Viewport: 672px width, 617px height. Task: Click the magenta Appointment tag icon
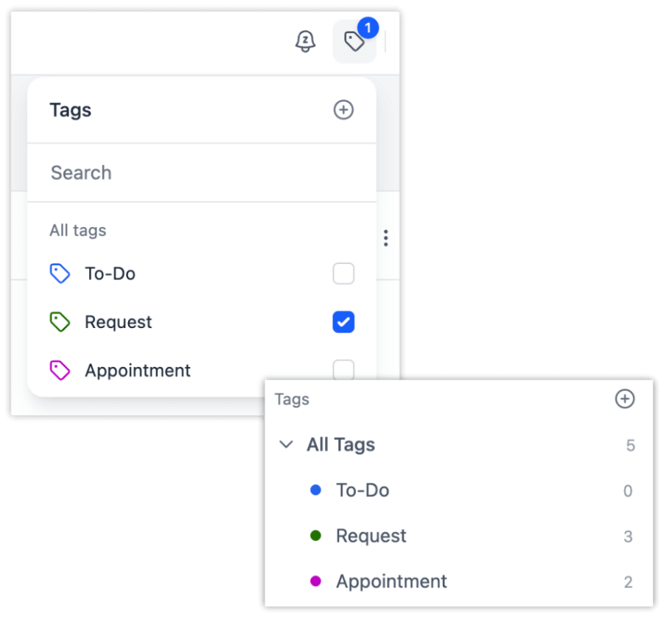(60, 370)
